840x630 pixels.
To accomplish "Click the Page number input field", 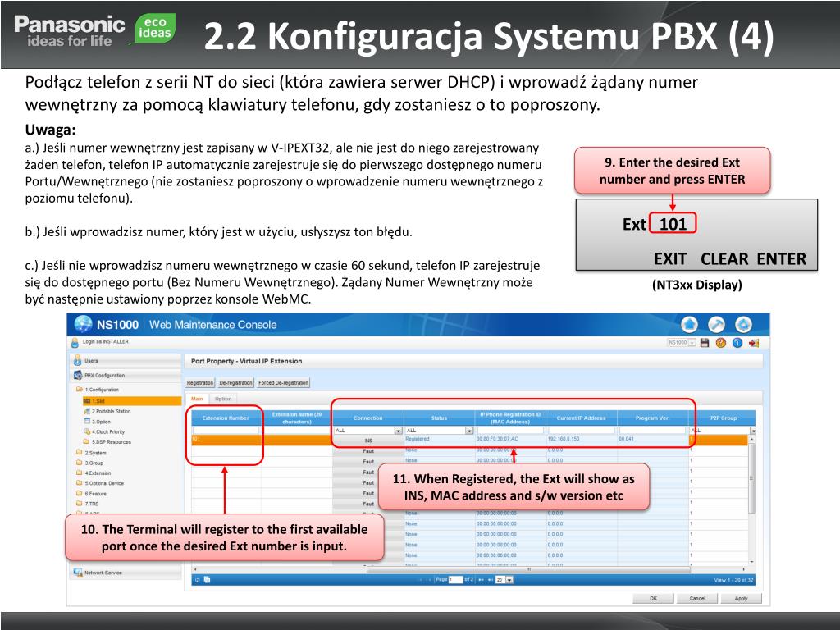I will coord(454,580).
